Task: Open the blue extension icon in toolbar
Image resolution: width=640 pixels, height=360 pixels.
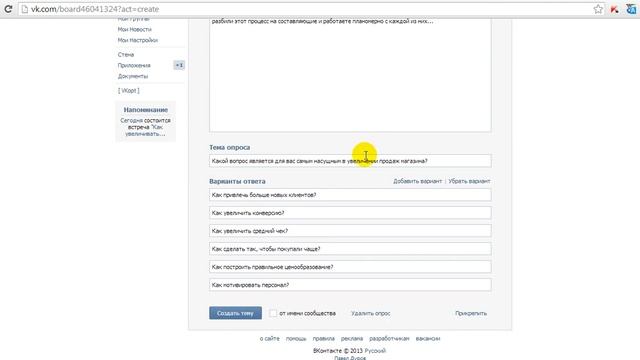Action: 631,9
